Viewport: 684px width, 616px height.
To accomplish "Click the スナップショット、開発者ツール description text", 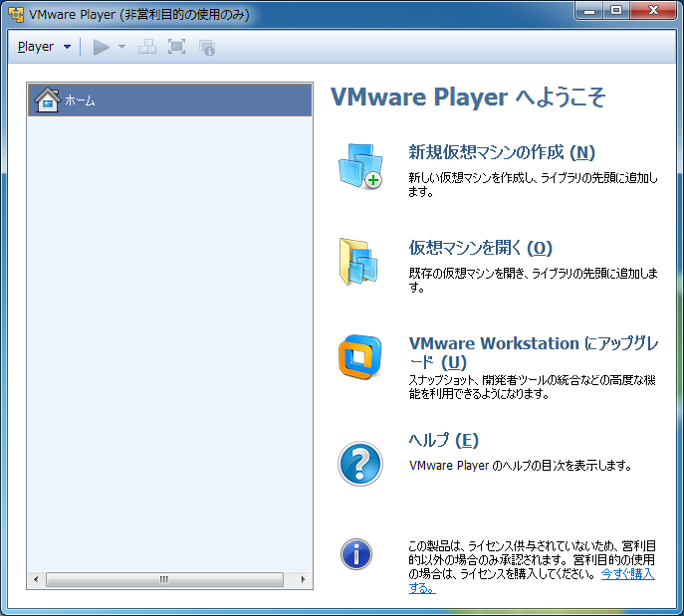I will pos(533,387).
